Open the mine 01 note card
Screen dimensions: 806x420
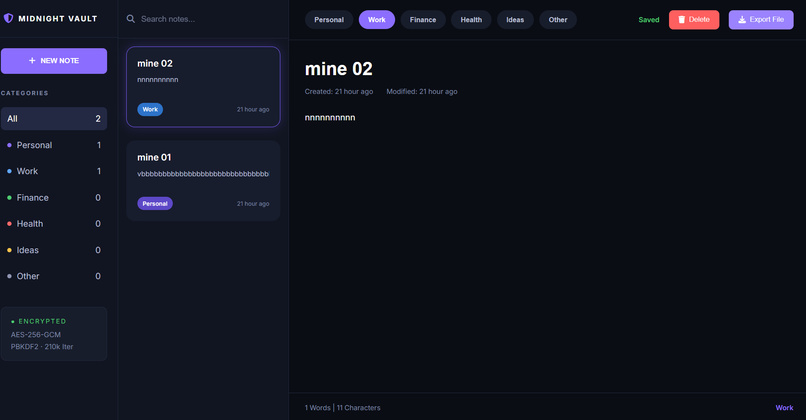(203, 181)
